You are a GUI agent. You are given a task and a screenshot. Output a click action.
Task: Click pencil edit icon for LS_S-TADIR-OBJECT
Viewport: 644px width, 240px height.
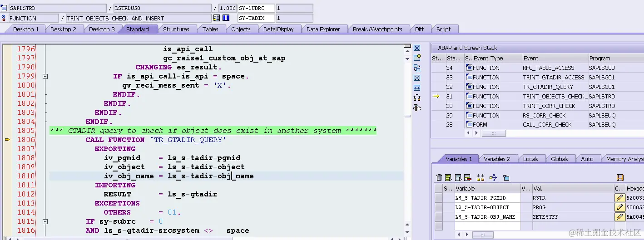tap(620, 207)
